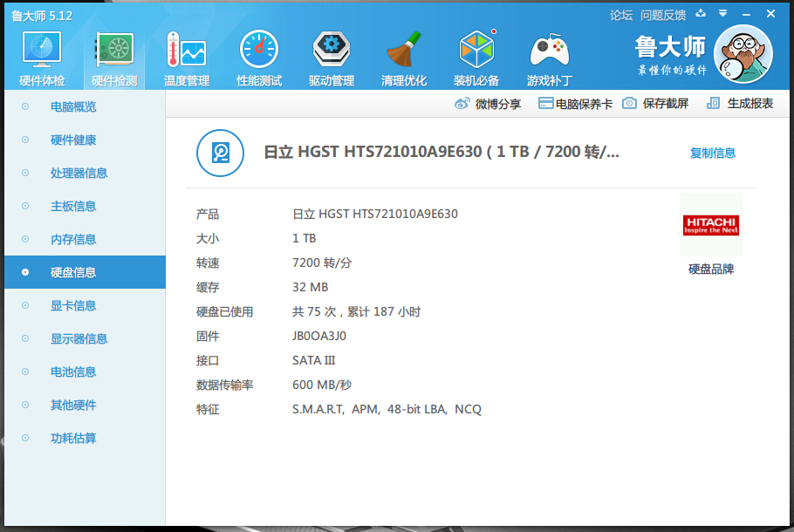This screenshot has height=532, width=794.
Task: Select 显示器信息 in the sidebar
Action: (x=85, y=338)
